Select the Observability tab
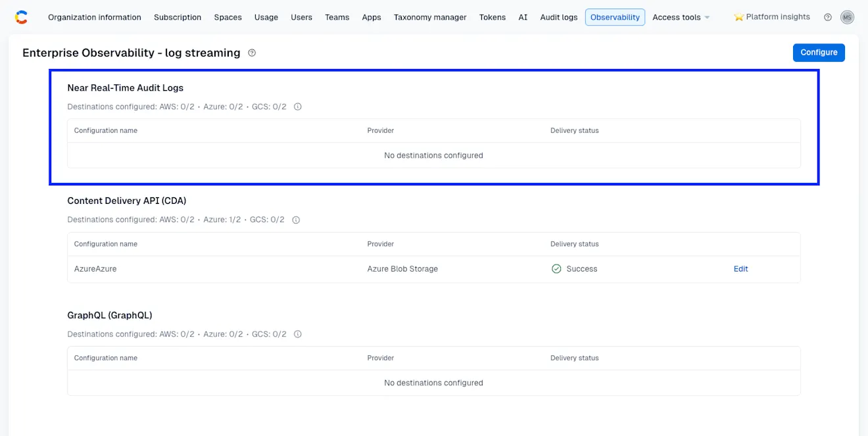The image size is (868, 436). 615,17
